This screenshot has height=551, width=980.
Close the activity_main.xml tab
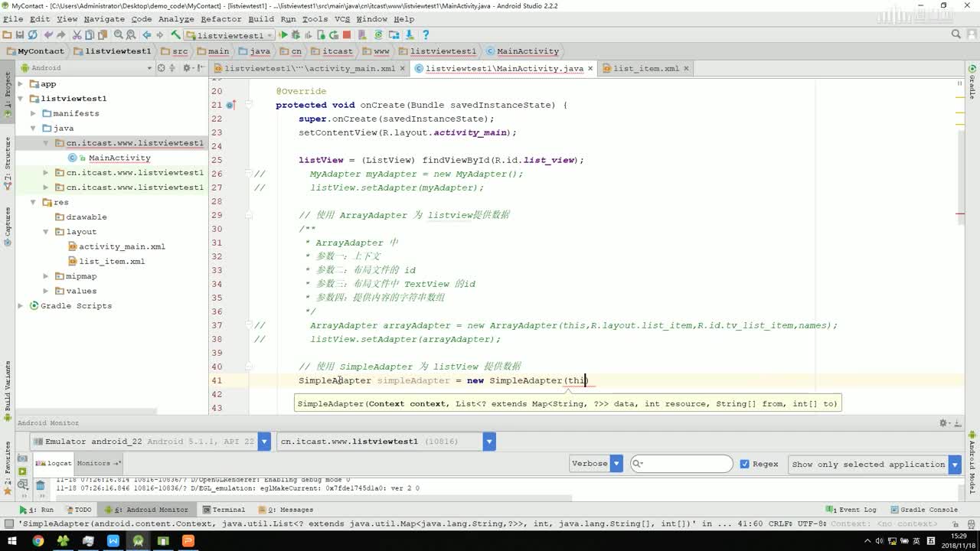coord(403,68)
